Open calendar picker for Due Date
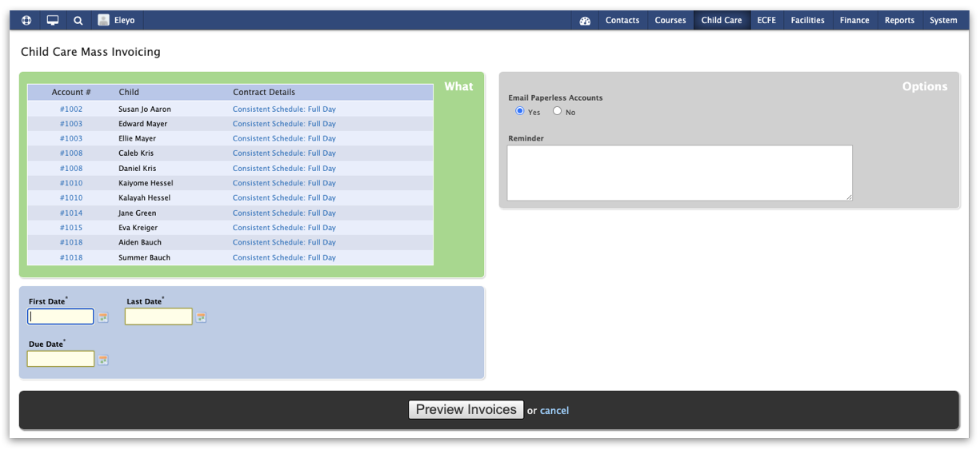Screen dimensions: 980x450 (103, 360)
